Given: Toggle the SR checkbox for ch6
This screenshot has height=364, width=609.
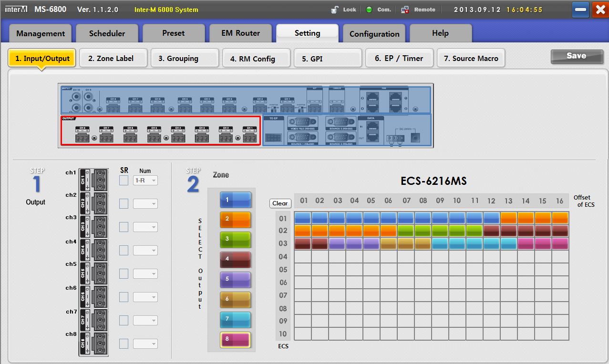Looking at the screenshot, I should click(x=124, y=297).
